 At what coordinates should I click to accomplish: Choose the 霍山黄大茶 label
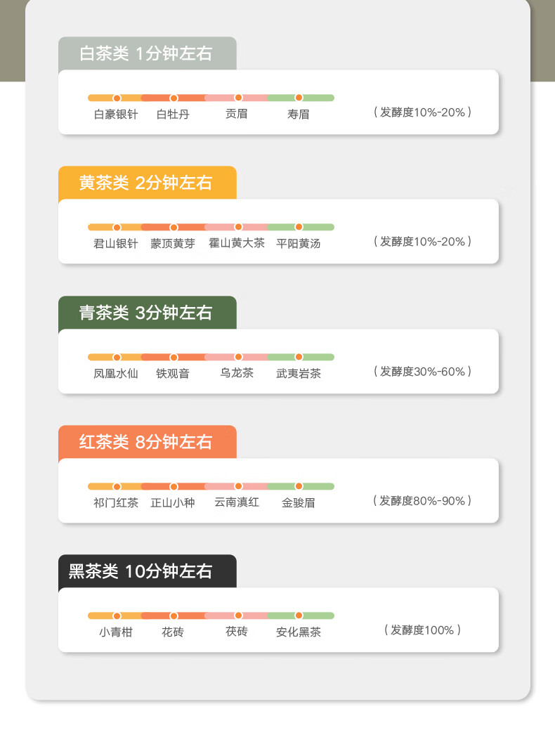(237, 243)
